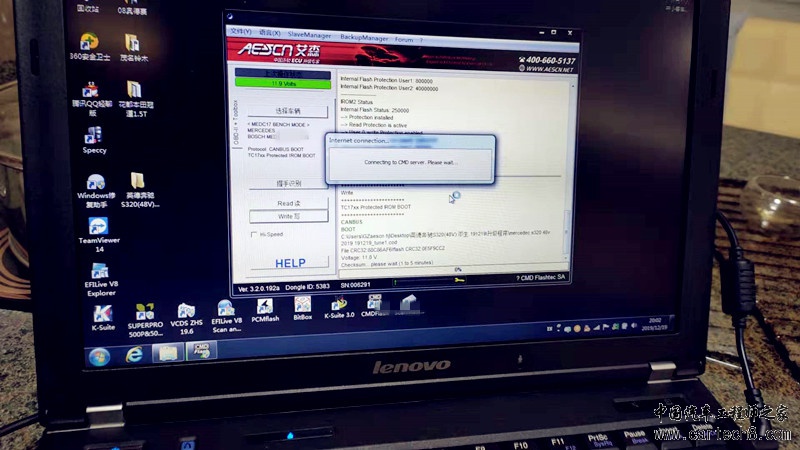Open the 英德奔驰S320(48V) folder icon
This screenshot has width=800, height=450.
point(139,190)
